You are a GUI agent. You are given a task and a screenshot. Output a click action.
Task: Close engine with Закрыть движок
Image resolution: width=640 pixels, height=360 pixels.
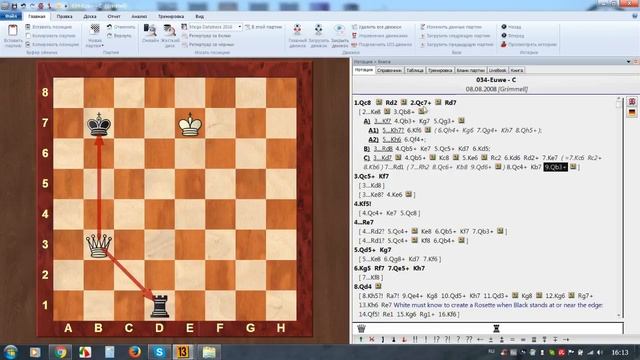pos(340,36)
